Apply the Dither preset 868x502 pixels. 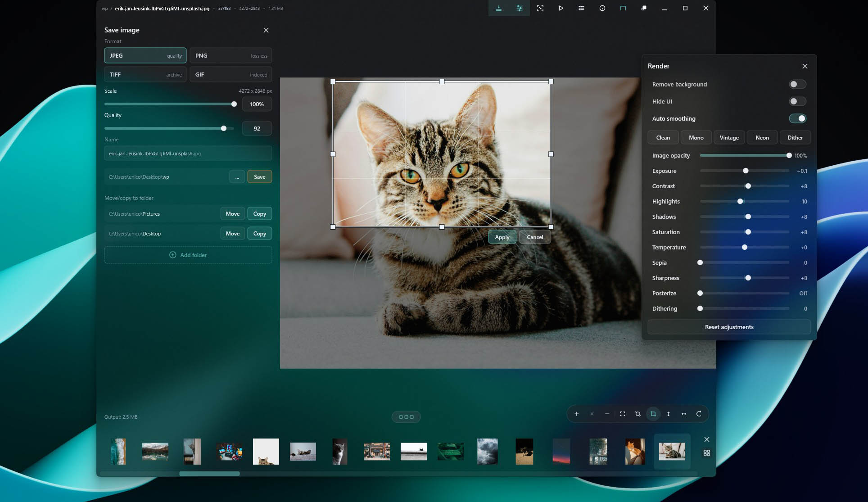[x=795, y=138]
